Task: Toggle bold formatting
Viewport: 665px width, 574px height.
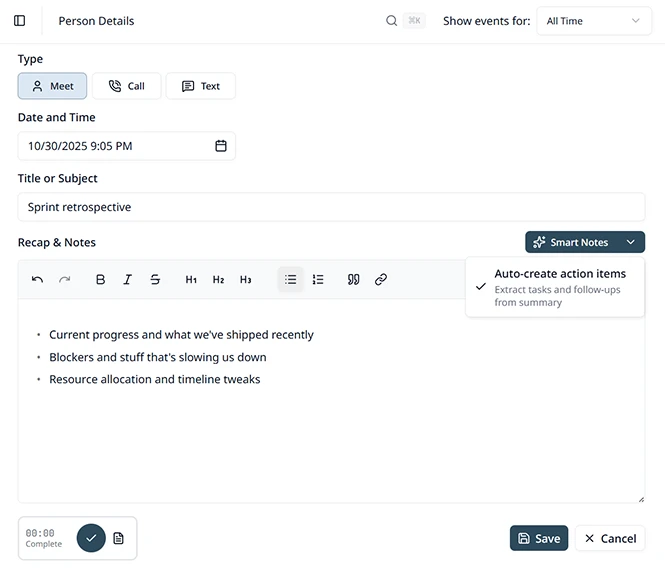Action: coord(101,279)
